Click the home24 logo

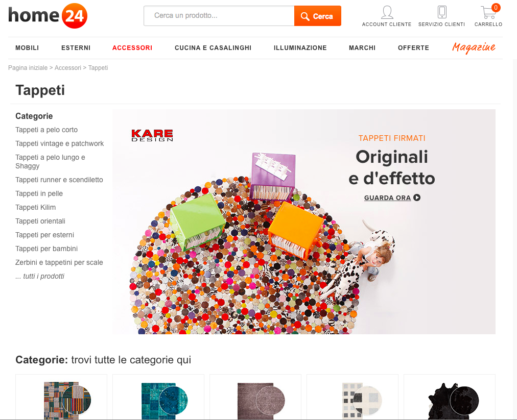(48, 16)
